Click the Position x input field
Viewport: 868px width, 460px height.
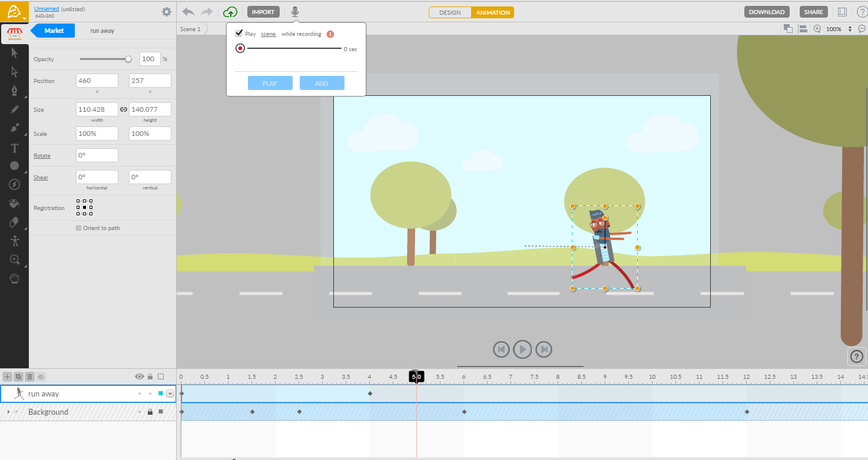(97, 81)
